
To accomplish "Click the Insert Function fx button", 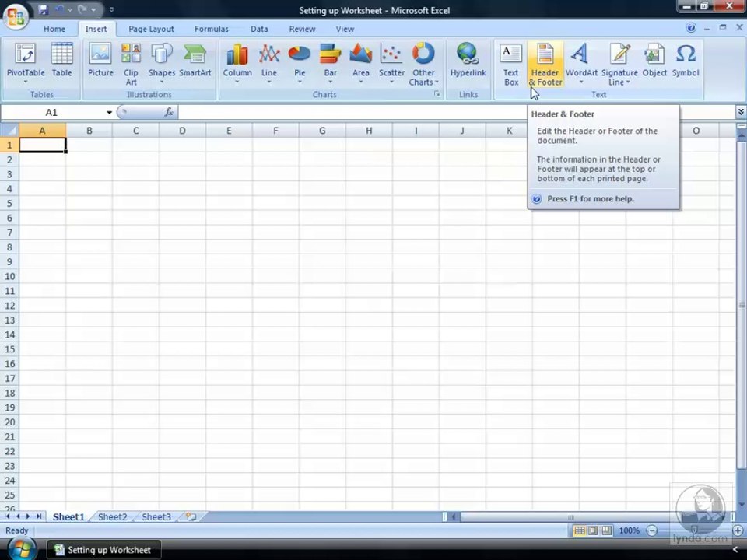I will point(169,112).
